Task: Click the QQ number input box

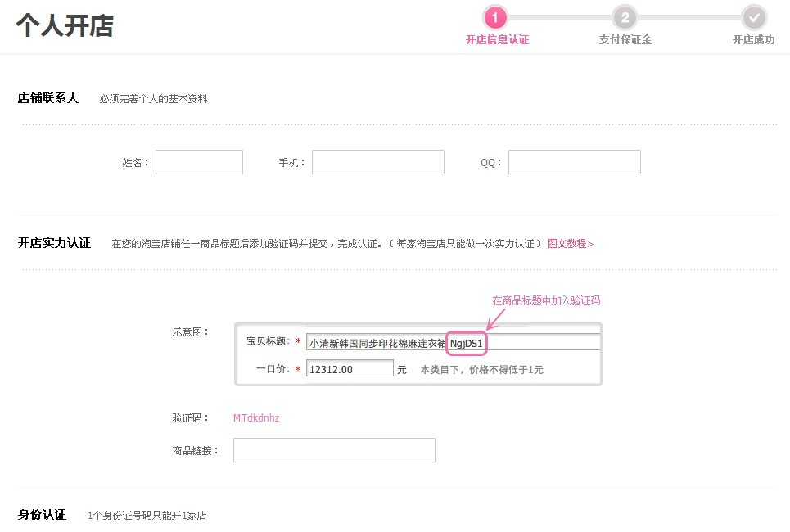Action: pos(574,162)
